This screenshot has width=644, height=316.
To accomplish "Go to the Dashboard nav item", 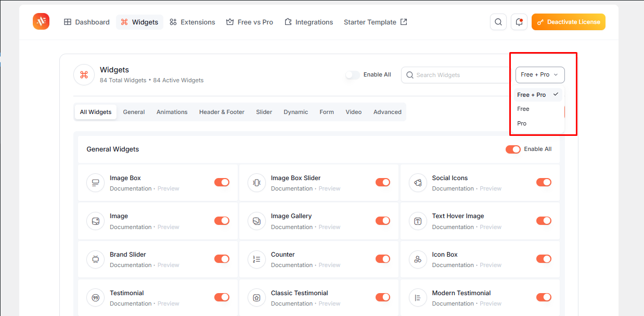I will pyautogui.click(x=86, y=22).
